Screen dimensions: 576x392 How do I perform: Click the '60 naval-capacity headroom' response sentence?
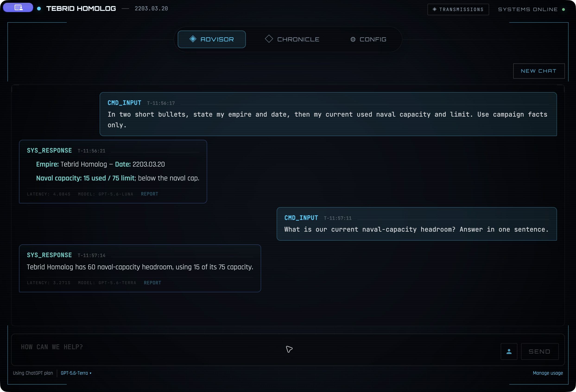click(140, 267)
